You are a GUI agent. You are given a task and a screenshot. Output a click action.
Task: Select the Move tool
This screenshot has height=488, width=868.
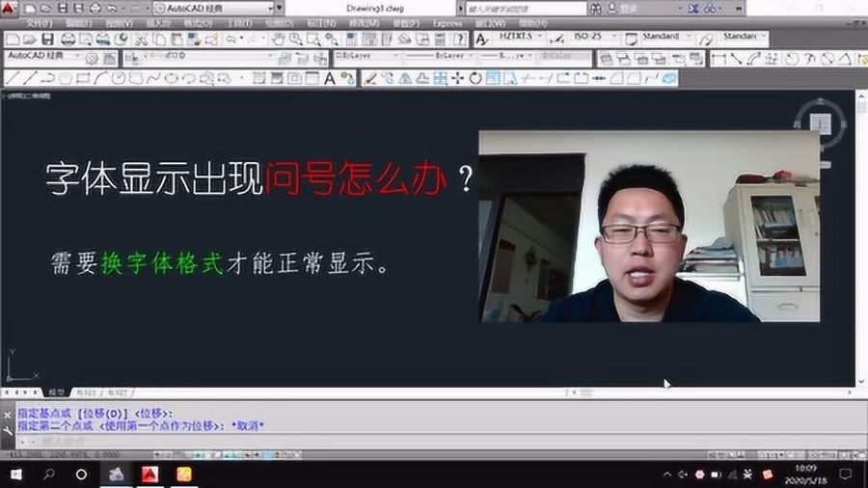tap(457, 78)
